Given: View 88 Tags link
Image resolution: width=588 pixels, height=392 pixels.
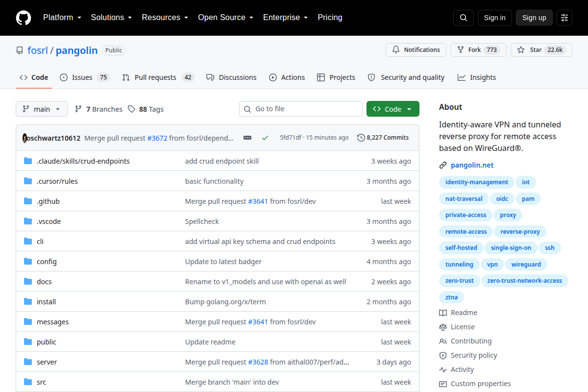Looking at the screenshot, I should click(146, 109).
